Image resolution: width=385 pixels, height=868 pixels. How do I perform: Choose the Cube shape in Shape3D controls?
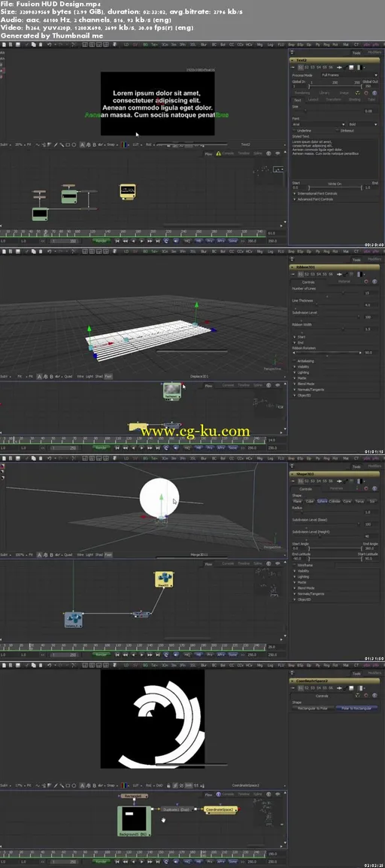tap(310, 501)
